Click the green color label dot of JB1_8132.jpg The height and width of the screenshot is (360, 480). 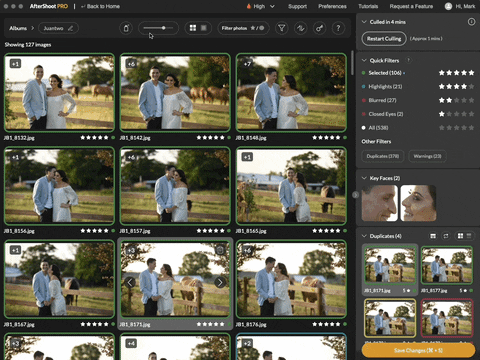click(x=113, y=137)
